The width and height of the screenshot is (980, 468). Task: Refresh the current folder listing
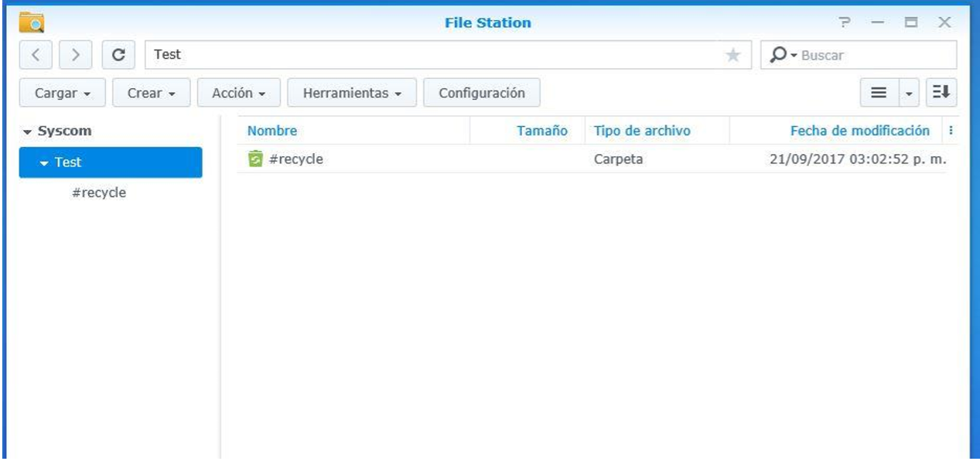pos(118,55)
